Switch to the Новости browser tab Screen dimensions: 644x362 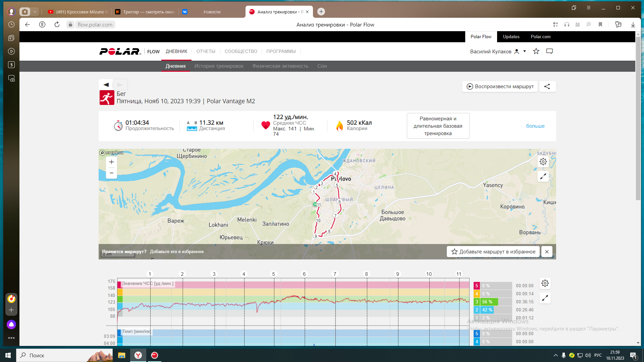(212, 12)
